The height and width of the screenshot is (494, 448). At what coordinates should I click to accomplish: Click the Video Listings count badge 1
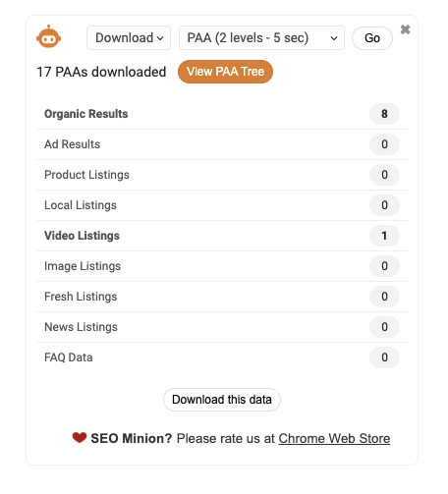coord(384,236)
